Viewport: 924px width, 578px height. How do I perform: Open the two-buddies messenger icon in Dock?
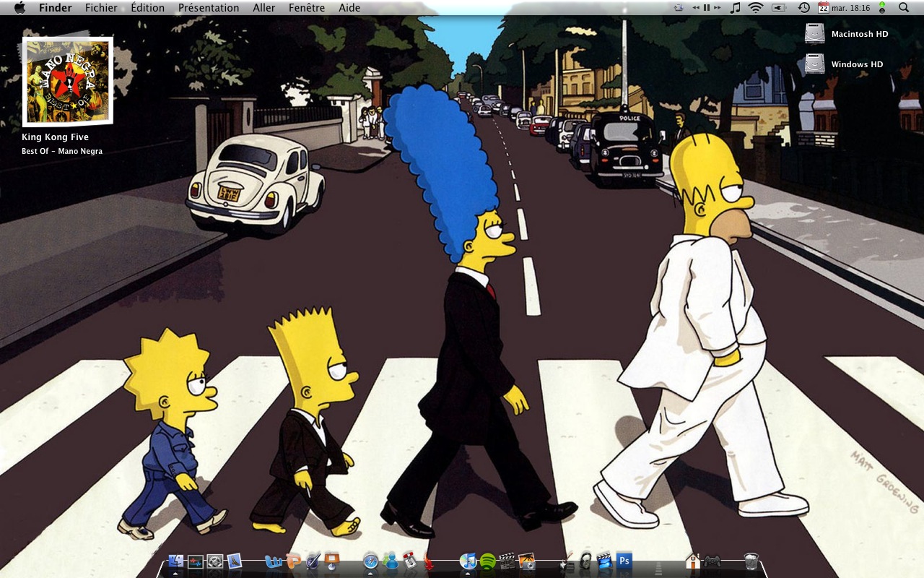click(391, 561)
